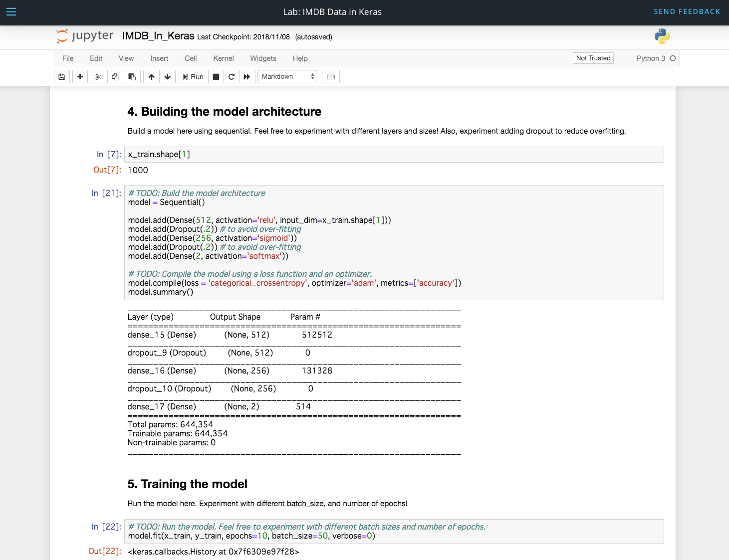This screenshot has height=560, width=729.
Task: Click the model.compile line in the code
Action: [x=294, y=283]
